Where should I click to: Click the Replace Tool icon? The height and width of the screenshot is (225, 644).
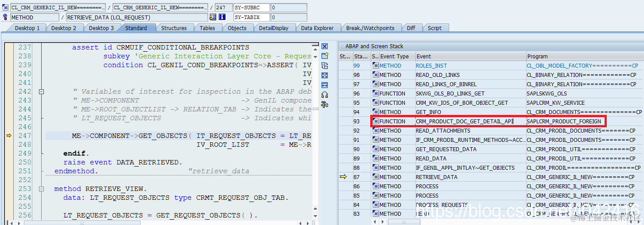(325, 65)
